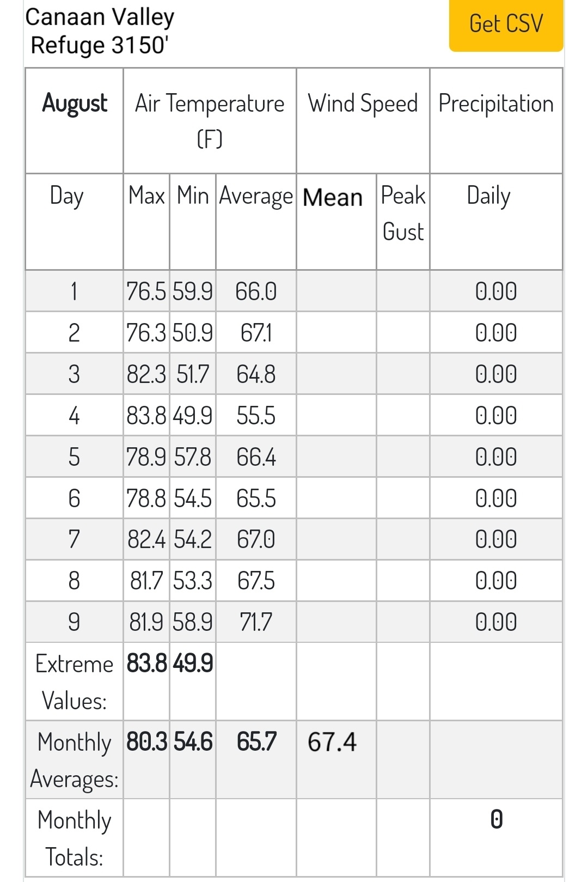
Task: Click the Min temperature subheader
Action: 193,195
